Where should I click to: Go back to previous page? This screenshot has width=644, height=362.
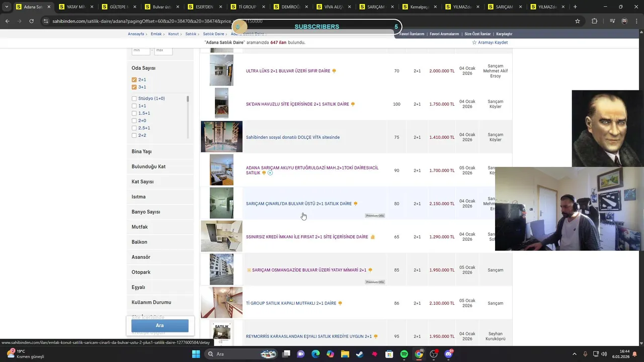coord(7,21)
